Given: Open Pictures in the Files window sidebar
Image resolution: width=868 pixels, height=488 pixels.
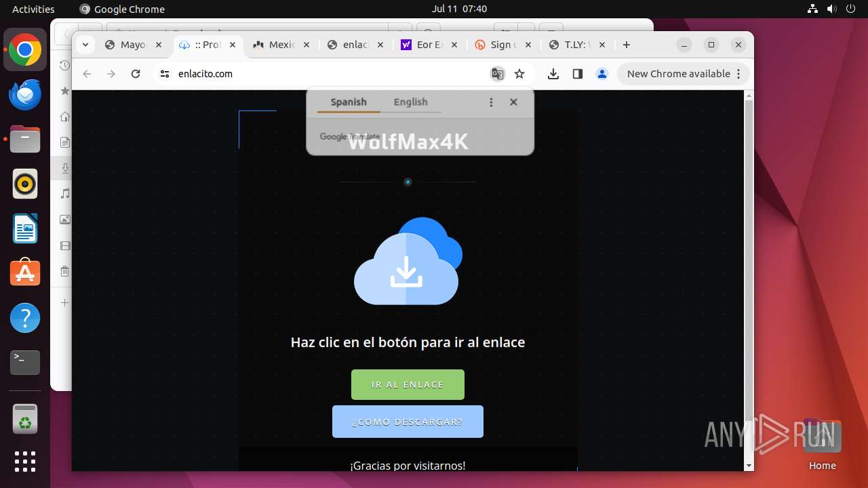Looking at the screenshot, I should coord(64,220).
